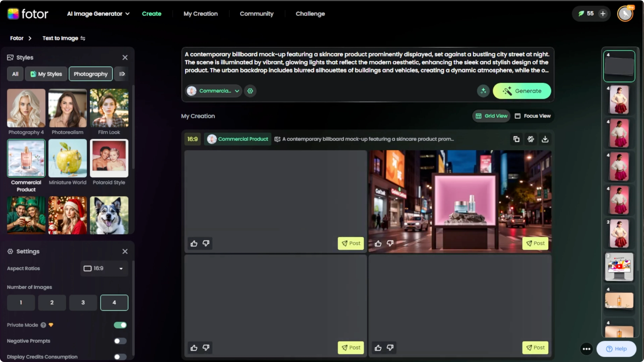The image size is (644, 362).
Task: Post the billboard skincare image
Action: click(x=535, y=243)
